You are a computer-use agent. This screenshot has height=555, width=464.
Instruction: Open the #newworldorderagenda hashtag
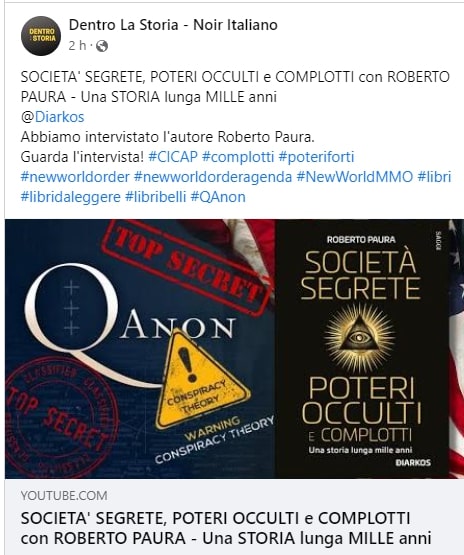(x=213, y=177)
